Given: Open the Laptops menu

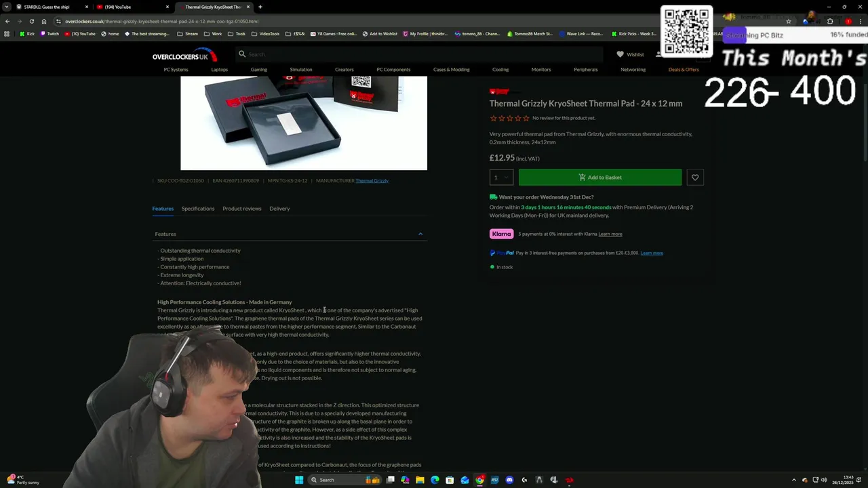Looking at the screenshot, I should (x=219, y=69).
